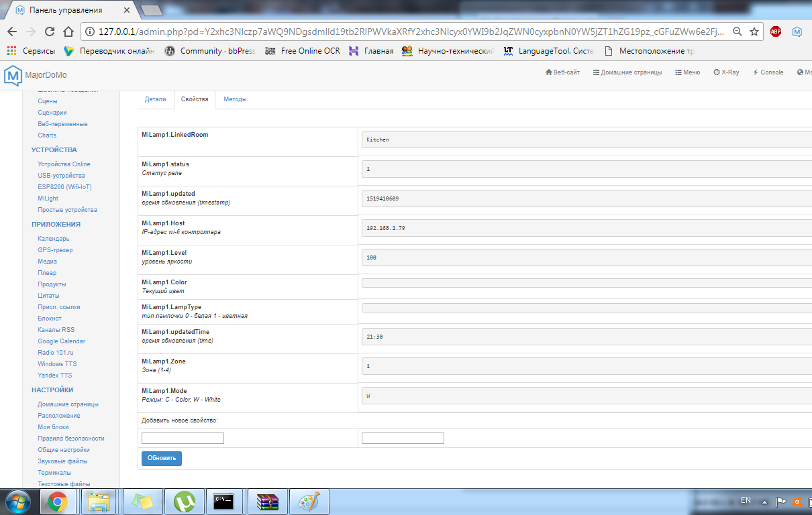Click browser back arrow

coord(11,32)
